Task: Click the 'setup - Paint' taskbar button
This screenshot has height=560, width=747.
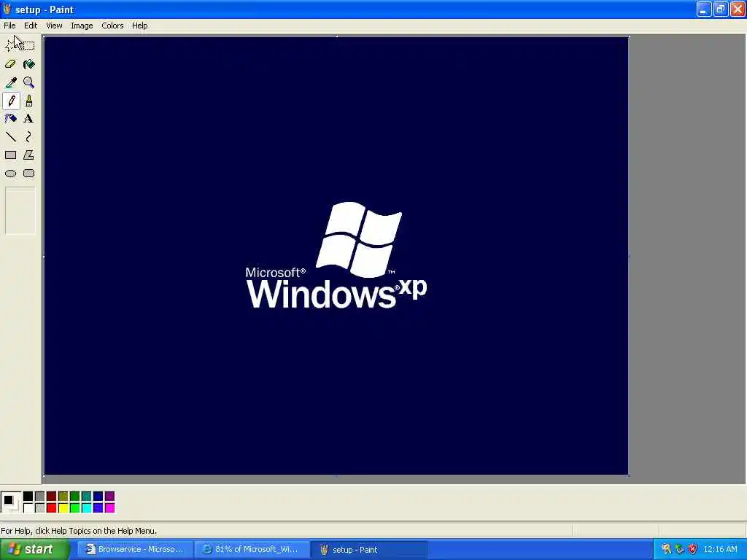Action: click(369, 550)
